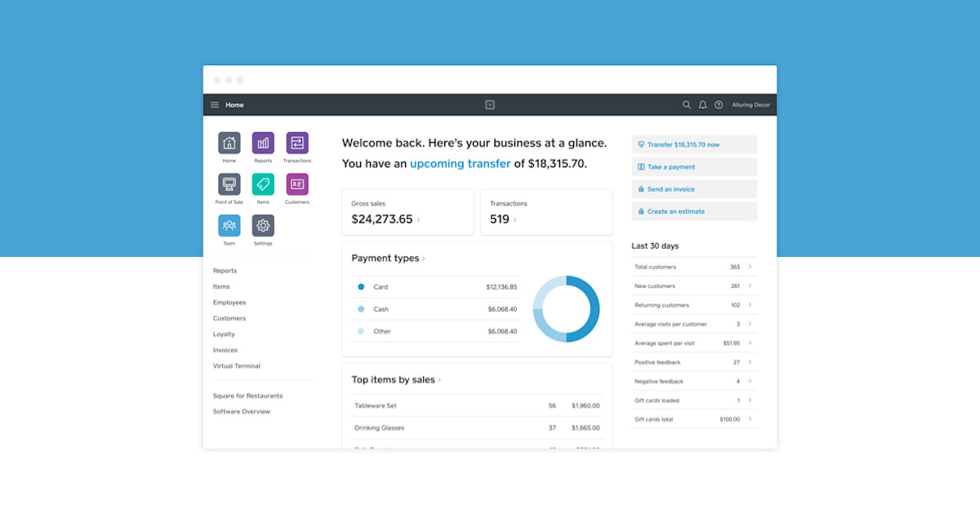Select the Home icon in the app grid
The width and height of the screenshot is (980, 514).
[229, 142]
